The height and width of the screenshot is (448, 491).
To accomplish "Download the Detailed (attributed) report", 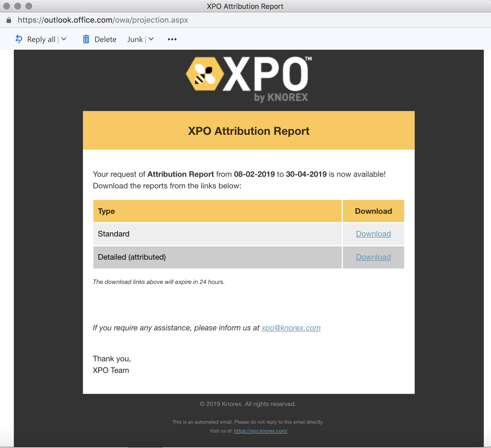I will pyautogui.click(x=373, y=257).
